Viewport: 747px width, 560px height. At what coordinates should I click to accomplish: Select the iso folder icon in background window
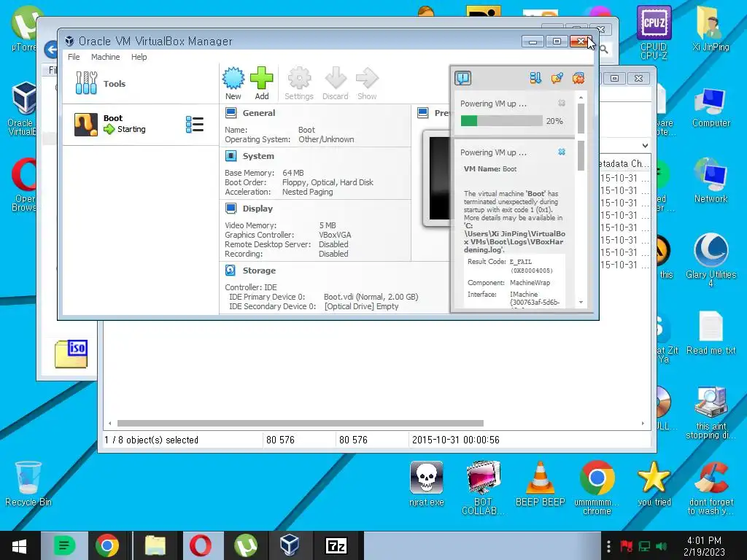(71, 354)
